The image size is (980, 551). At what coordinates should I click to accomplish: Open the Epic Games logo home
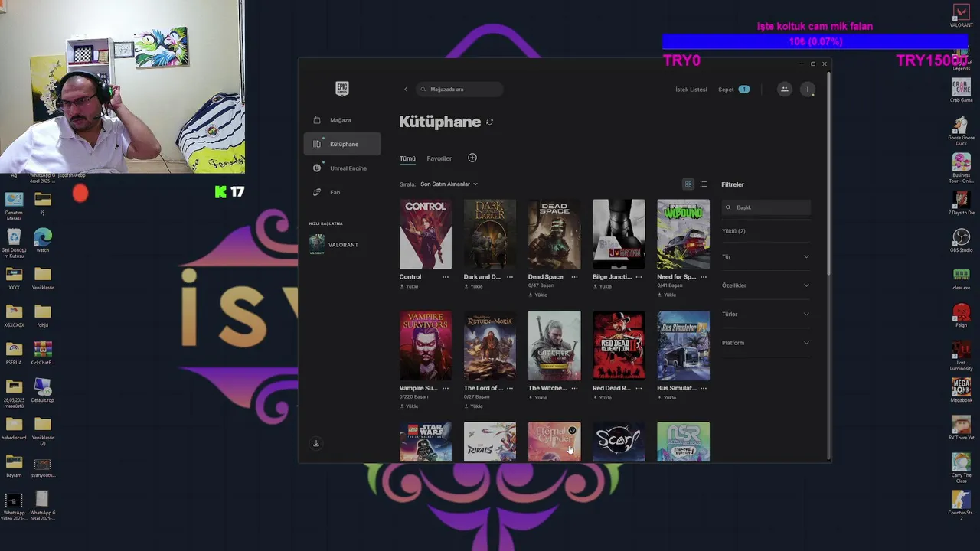(342, 89)
